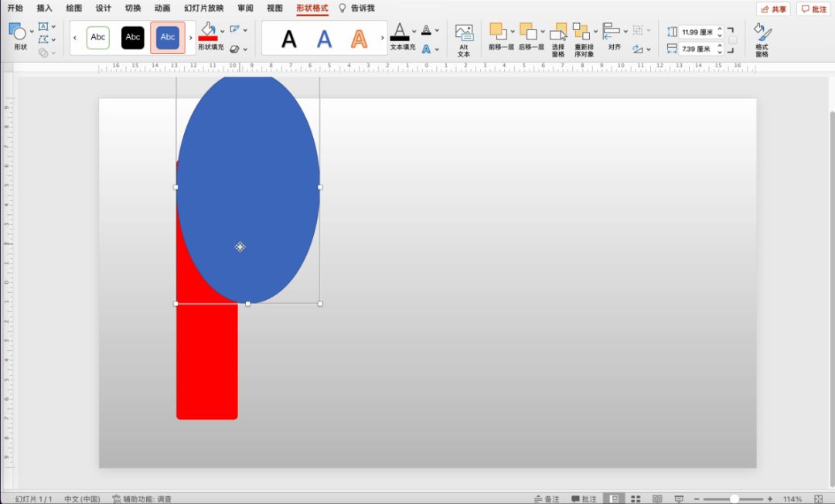835x504 pixels.
Task: Show next shape styles with right chevron
Action: tap(190, 38)
